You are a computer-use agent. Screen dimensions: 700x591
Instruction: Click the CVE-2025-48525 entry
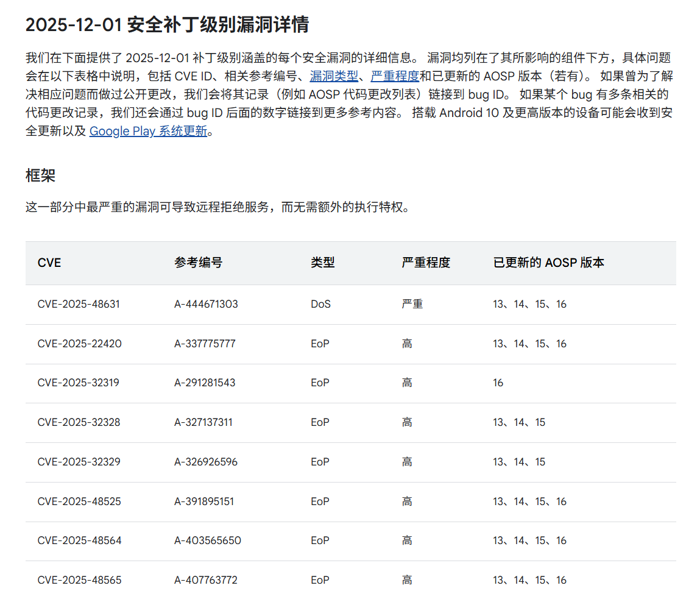pos(79,501)
